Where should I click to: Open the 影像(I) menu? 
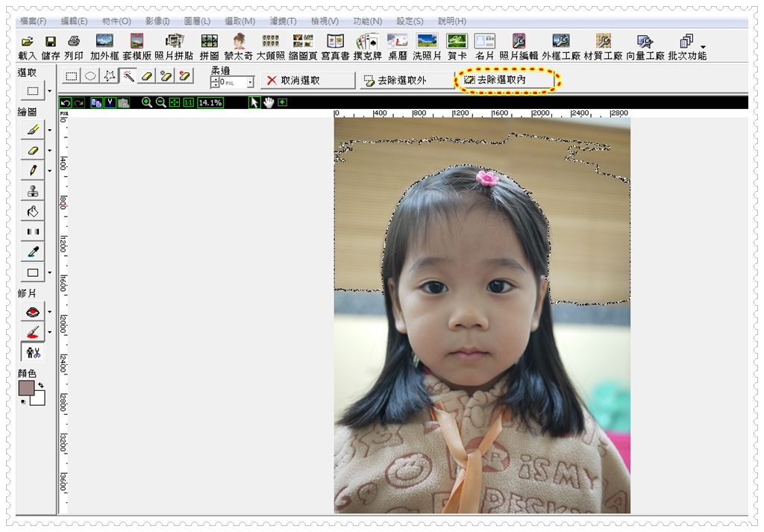157,22
